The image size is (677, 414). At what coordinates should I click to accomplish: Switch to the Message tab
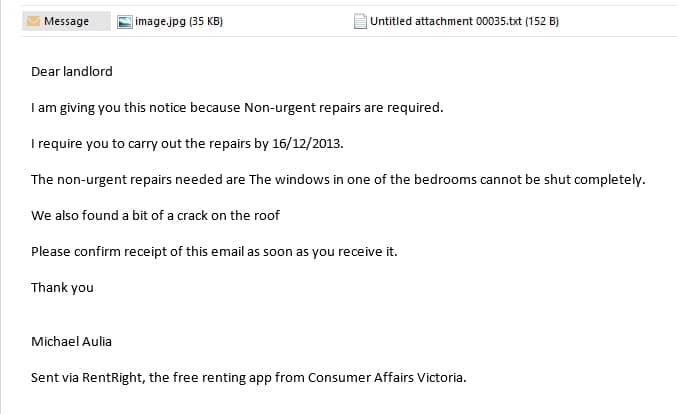coord(66,21)
